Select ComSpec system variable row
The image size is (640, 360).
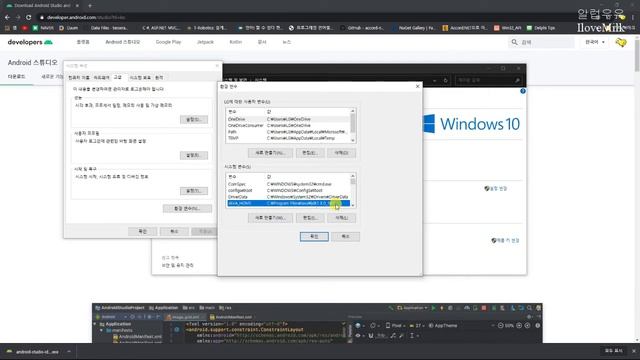coord(288,184)
